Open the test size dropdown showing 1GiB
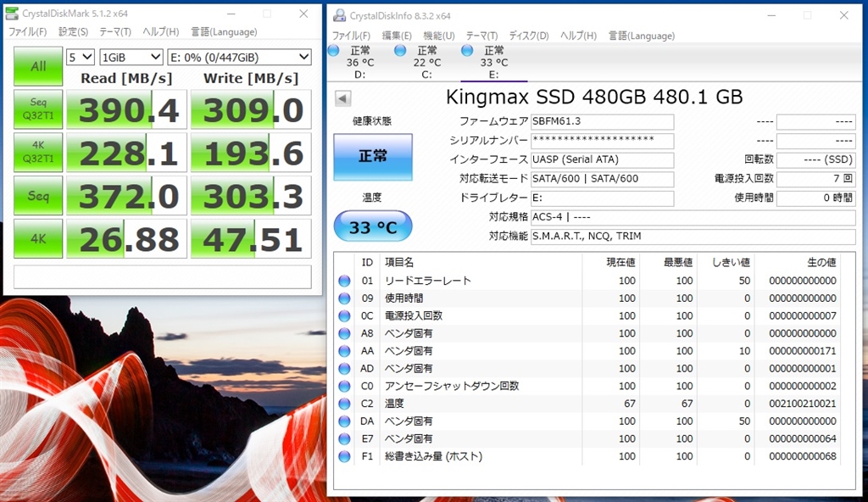This screenshot has width=868, height=502. pos(131,57)
